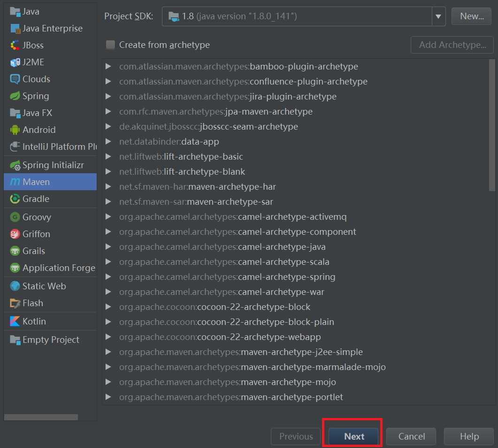Select cocoon-22-archetype-block-plain row text
Screen dimensions: 498x448
coord(226,322)
